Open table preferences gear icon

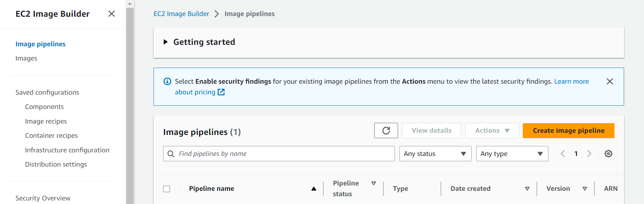click(608, 154)
